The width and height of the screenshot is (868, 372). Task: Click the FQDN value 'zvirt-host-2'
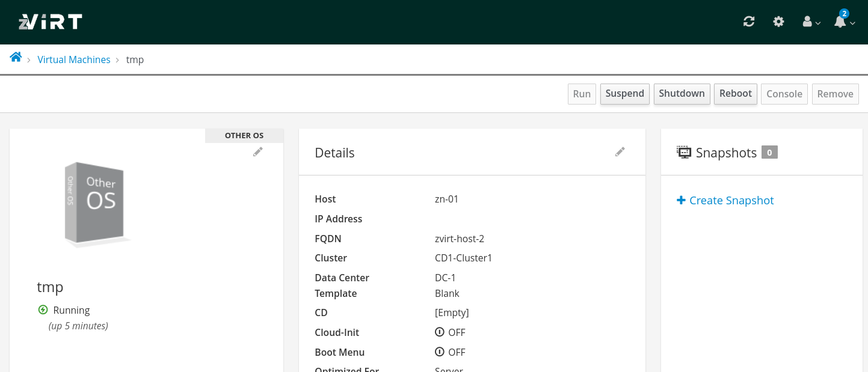click(460, 239)
